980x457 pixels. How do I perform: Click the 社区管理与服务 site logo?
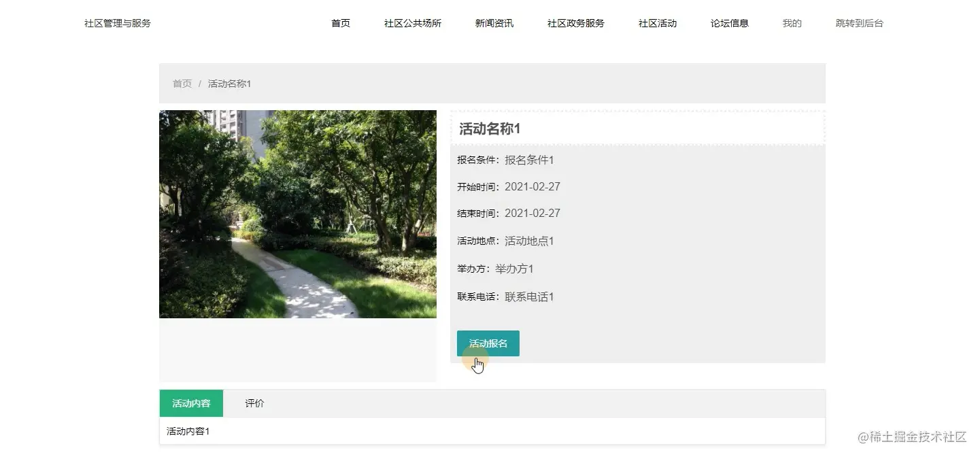[x=117, y=22]
